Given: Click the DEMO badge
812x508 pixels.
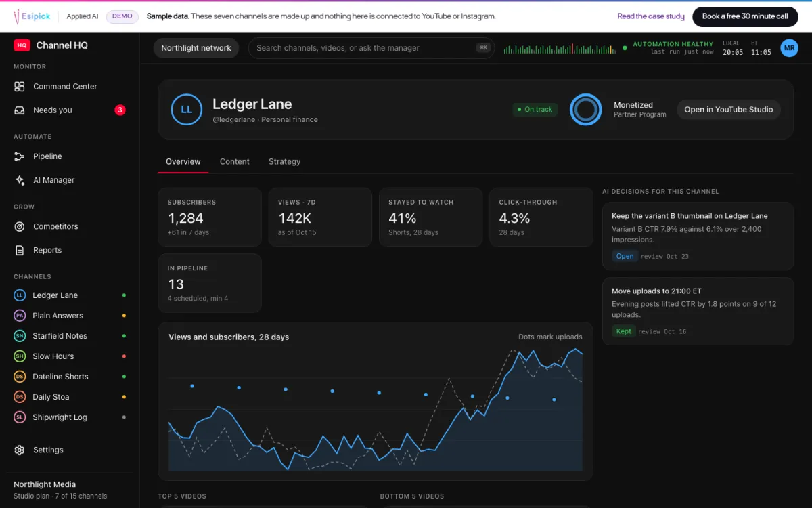Looking at the screenshot, I should point(122,16).
